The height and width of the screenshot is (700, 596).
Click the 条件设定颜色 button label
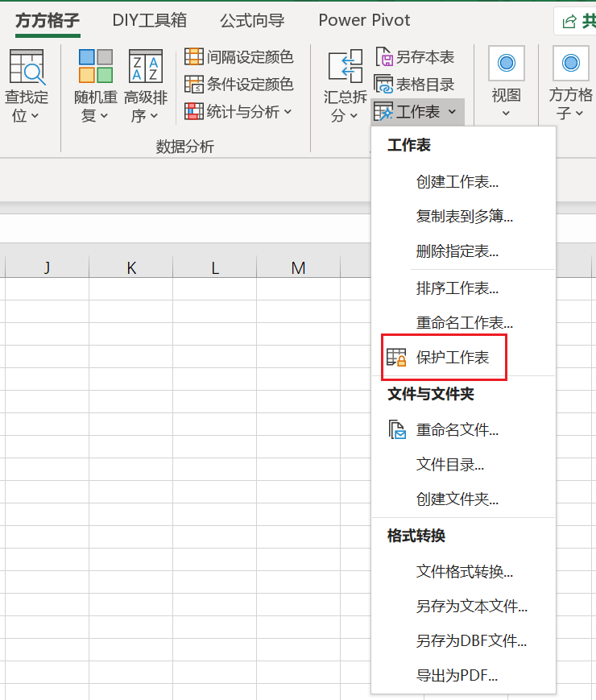tap(250, 85)
